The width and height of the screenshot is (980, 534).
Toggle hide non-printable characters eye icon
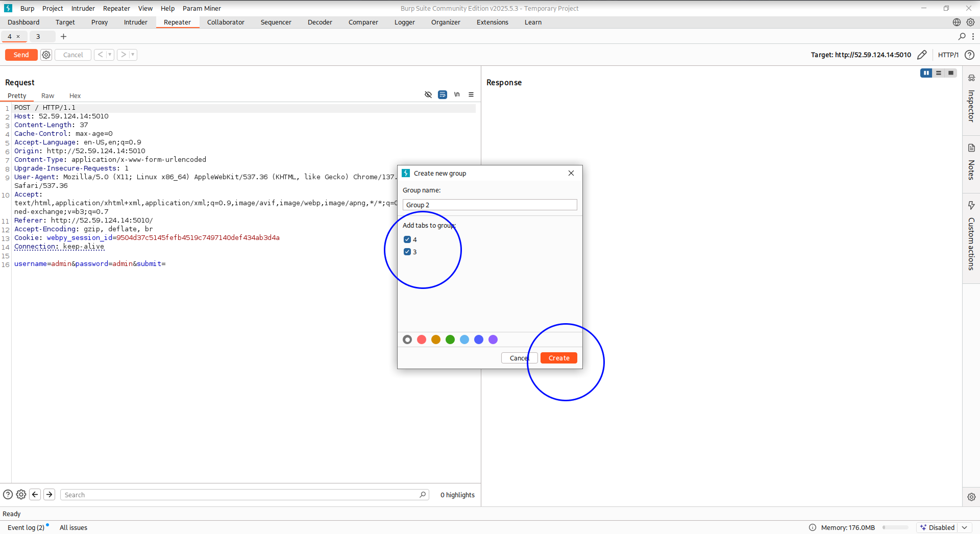[428, 94]
